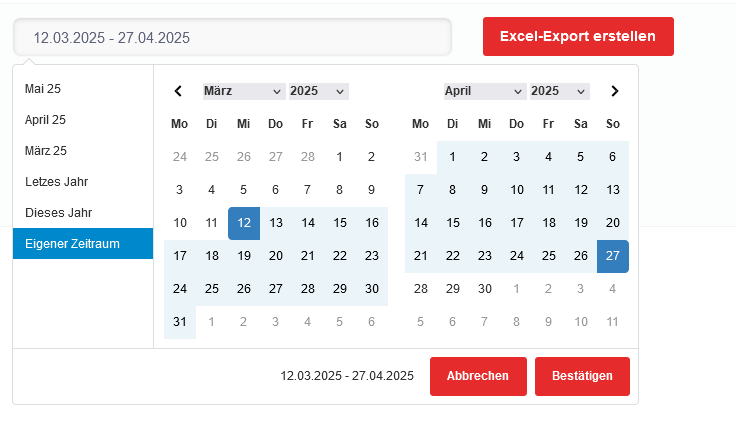
Task: Open the März month dropdown
Action: click(x=244, y=91)
